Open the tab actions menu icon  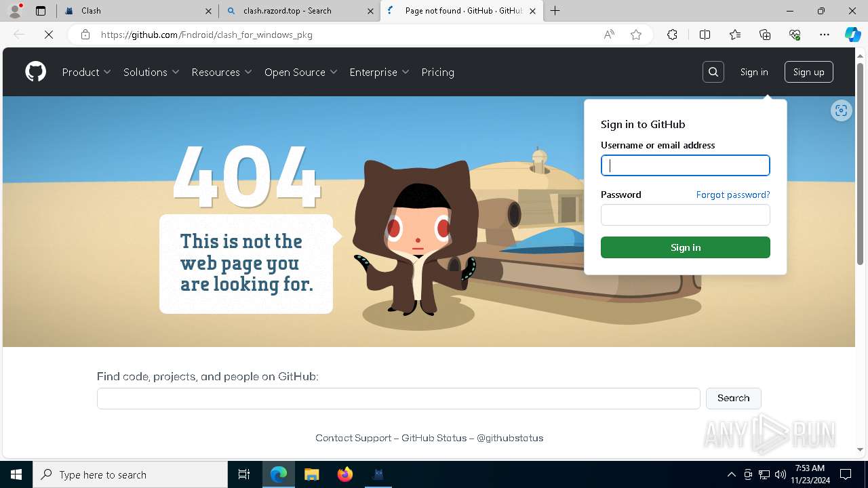[x=41, y=11]
